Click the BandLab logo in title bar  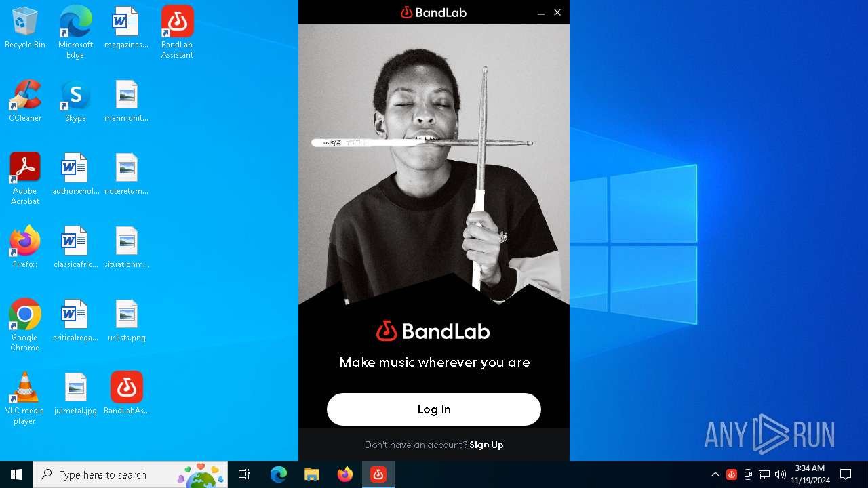(x=434, y=12)
